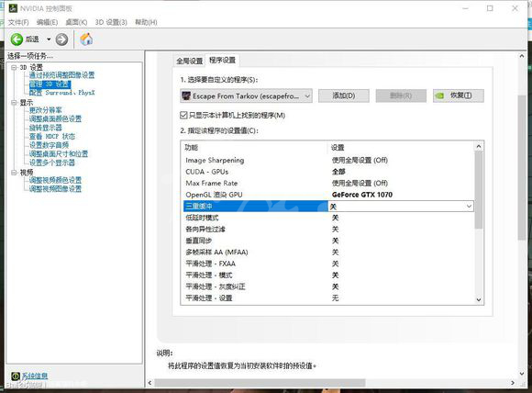The image size is (532, 393).
Task: Click main panel vertical scroll down arrow
Action: pos(522,374)
